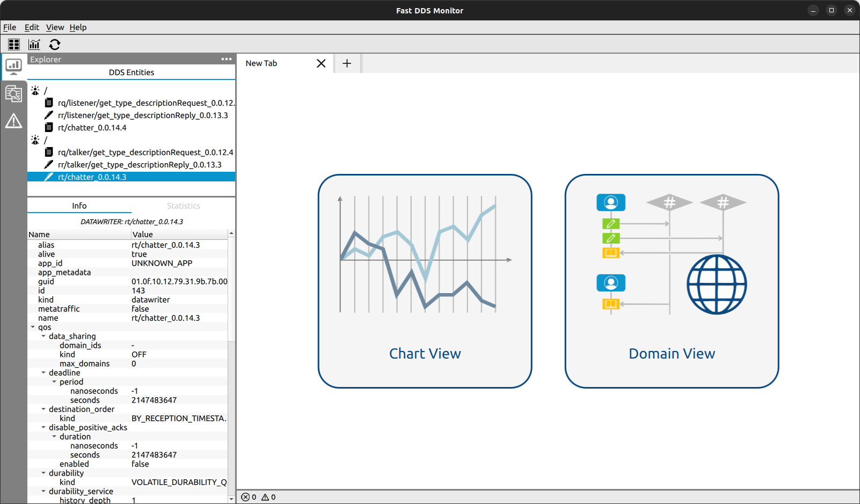This screenshot has height=504, width=860.
Task: Open the Domain View card
Action: tap(672, 281)
